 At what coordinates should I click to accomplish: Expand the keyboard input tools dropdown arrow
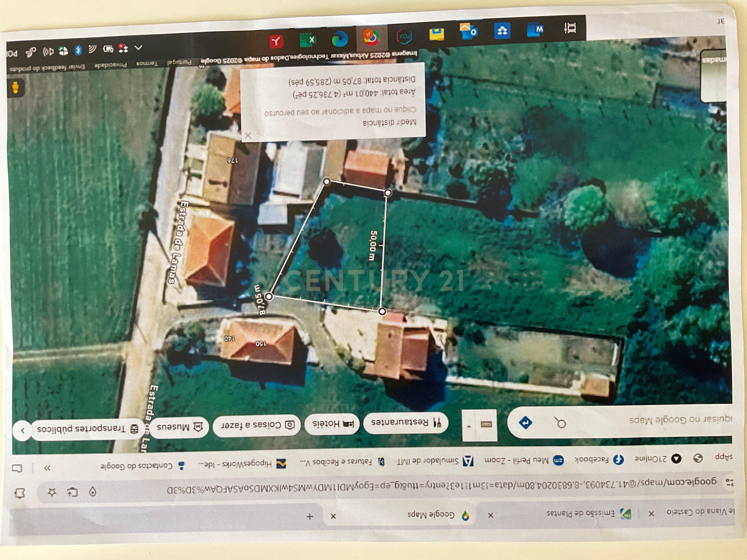click(x=469, y=426)
